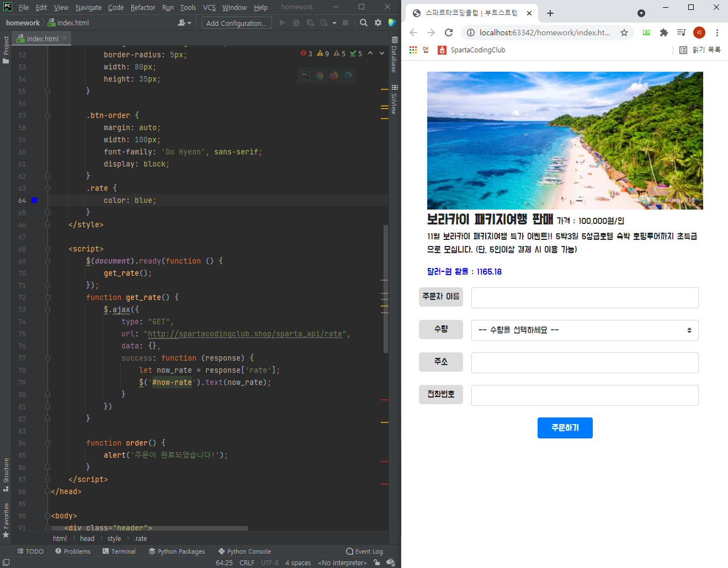The width and height of the screenshot is (728, 568).
Task: Open the Favorites tool window
Action: click(6, 520)
